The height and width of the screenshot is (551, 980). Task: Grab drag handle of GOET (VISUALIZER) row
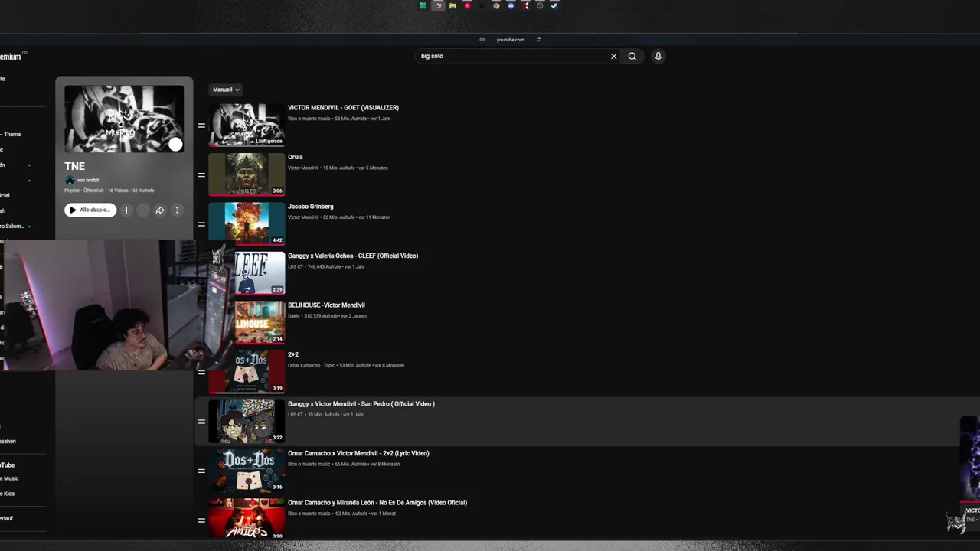(x=201, y=126)
